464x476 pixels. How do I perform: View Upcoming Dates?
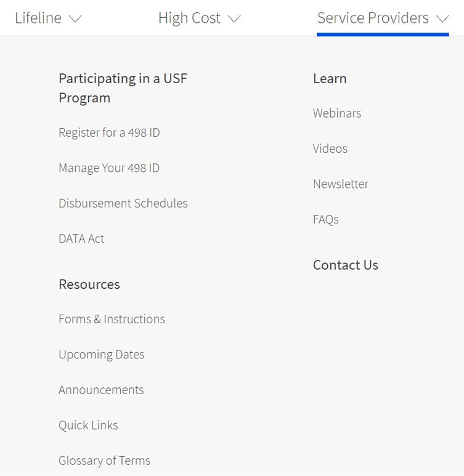[x=102, y=355]
